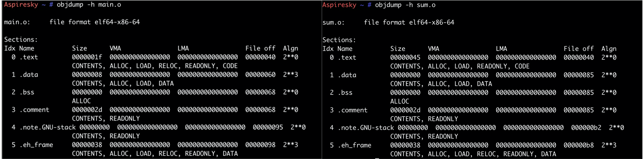Click 'File off' column header in sum.o output

pyautogui.click(x=579, y=49)
